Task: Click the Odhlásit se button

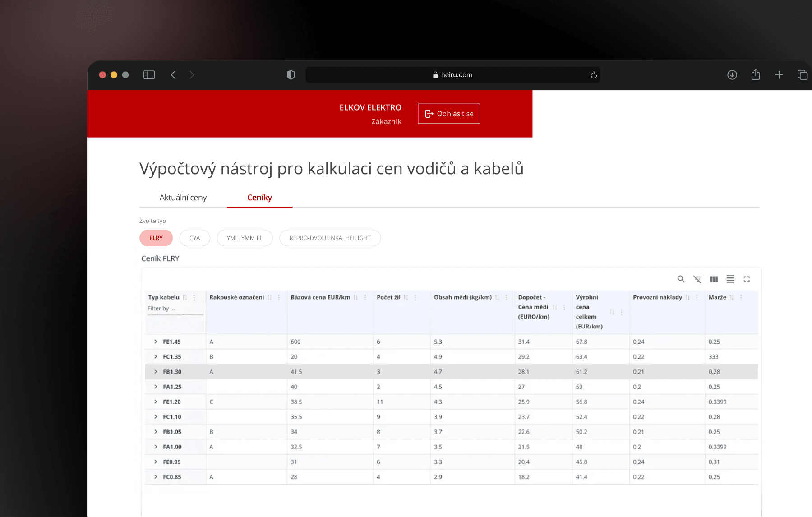Action: click(448, 114)
